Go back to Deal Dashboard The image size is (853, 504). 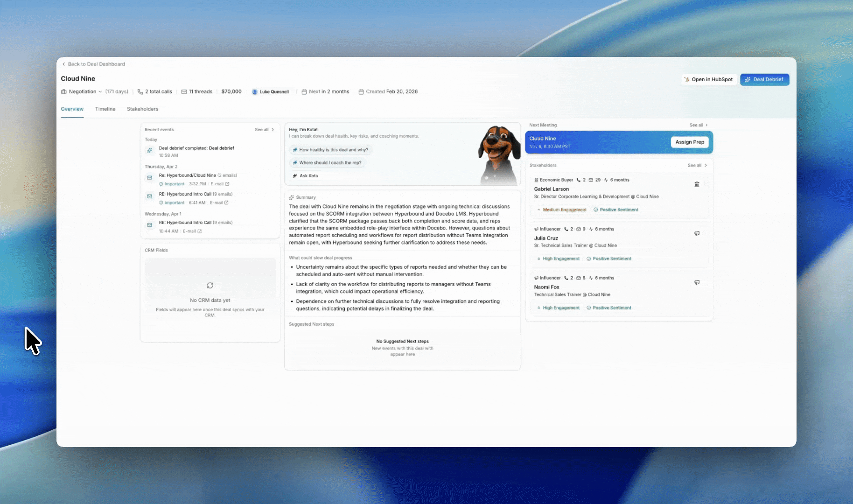pyautogui.click(x=93, y=64)
